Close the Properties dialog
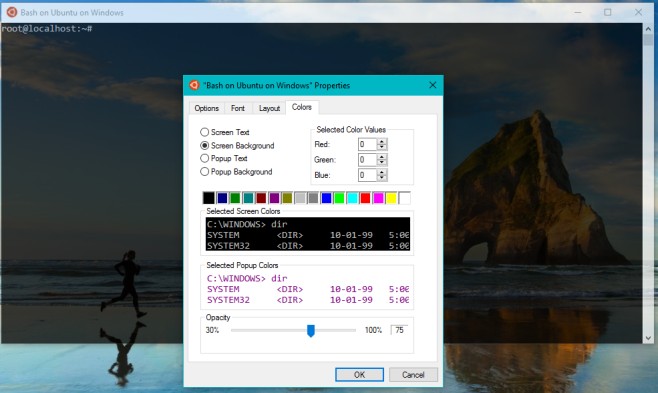This screenshot has width=658, height=393. point(433,85)
